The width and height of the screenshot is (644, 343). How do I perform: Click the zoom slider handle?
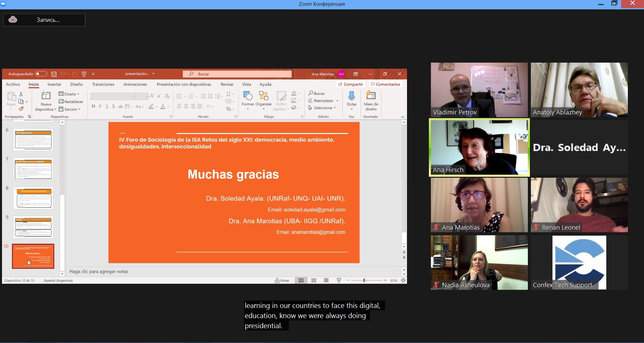pyautogui.click(x=364, y=280)
